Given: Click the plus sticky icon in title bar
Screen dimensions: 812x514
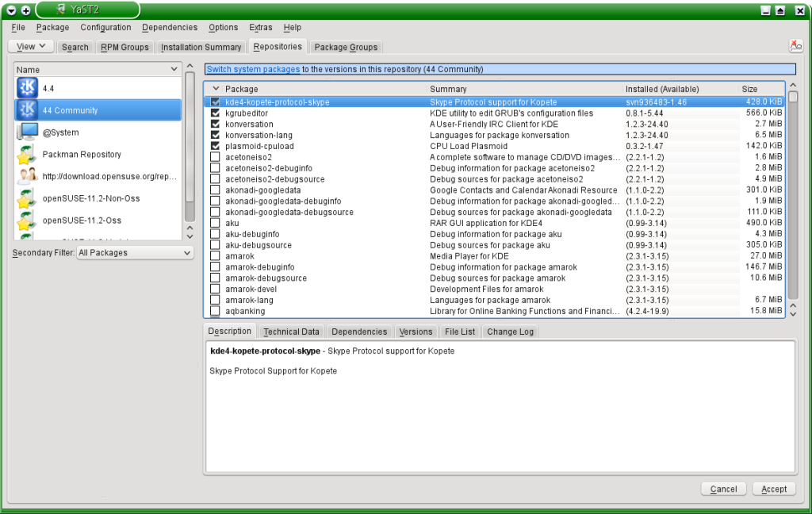Looking at the screenshot, I should point(25,10).
